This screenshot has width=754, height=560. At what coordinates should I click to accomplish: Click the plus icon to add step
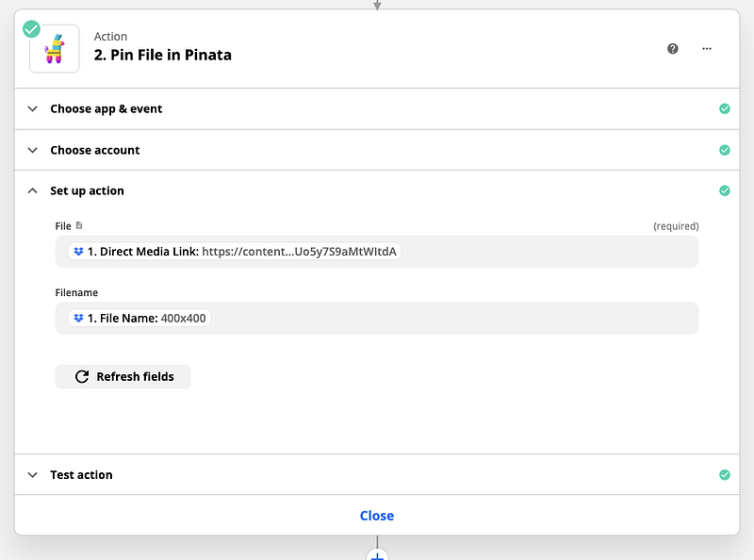[x=377, y=555]
